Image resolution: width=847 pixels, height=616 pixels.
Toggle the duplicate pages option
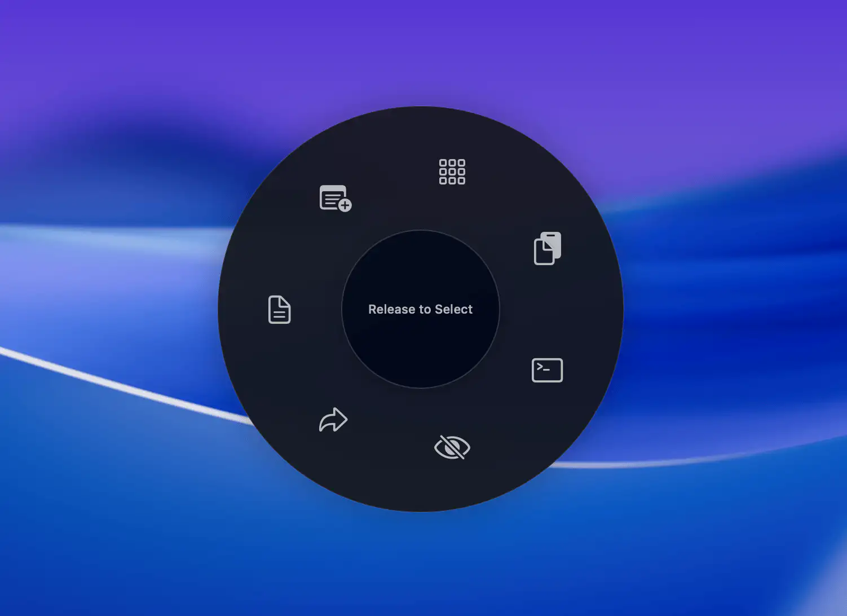546,248
